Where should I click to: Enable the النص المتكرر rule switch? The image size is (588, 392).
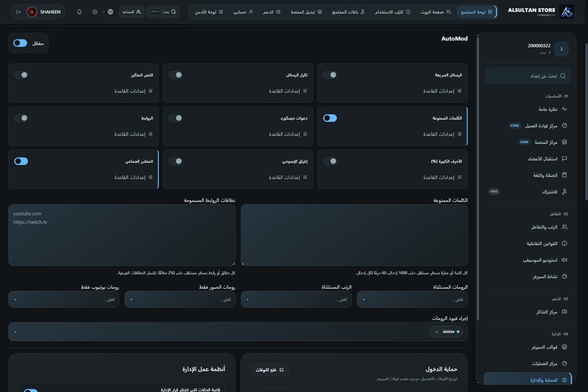[21, 75]
